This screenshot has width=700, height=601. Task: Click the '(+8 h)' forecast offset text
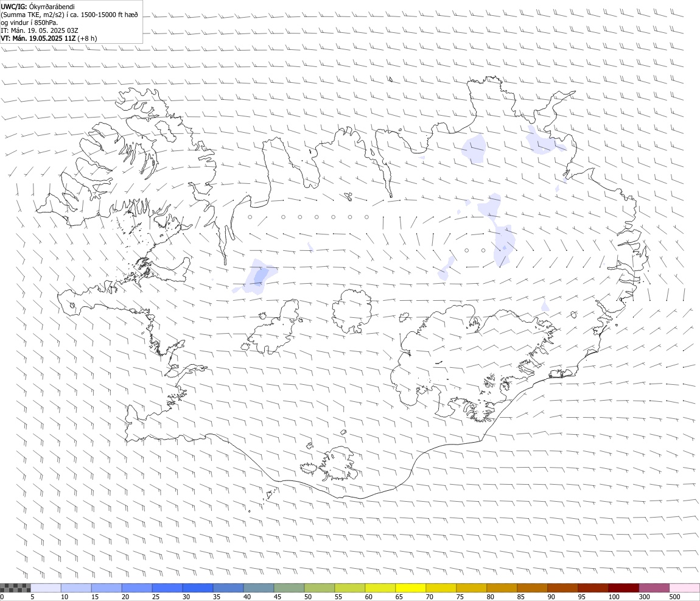[87, 38]
